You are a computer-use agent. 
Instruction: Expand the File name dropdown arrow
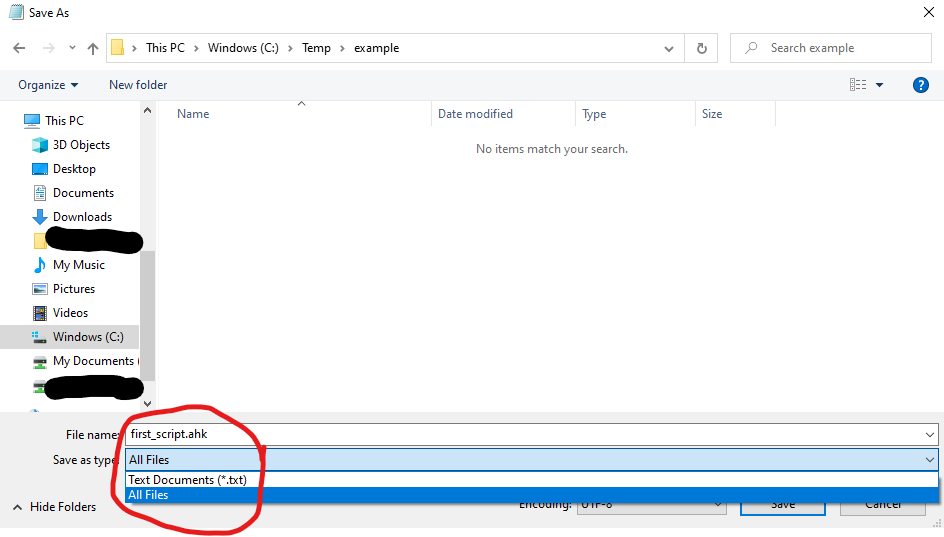[930, 435]
